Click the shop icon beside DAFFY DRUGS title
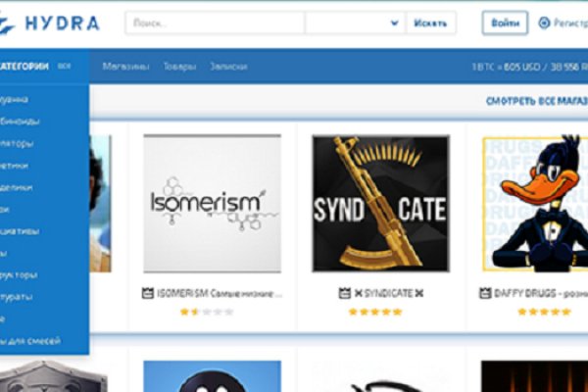Viewport: 588px width, 392px height. 486,293
